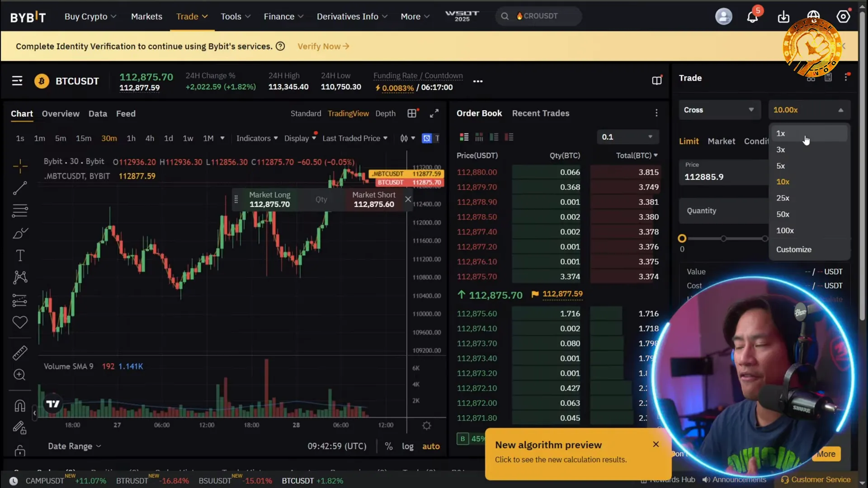Open the Last Traded Price dropdown
The image size is (868, 488).
[x=355, y=138]
